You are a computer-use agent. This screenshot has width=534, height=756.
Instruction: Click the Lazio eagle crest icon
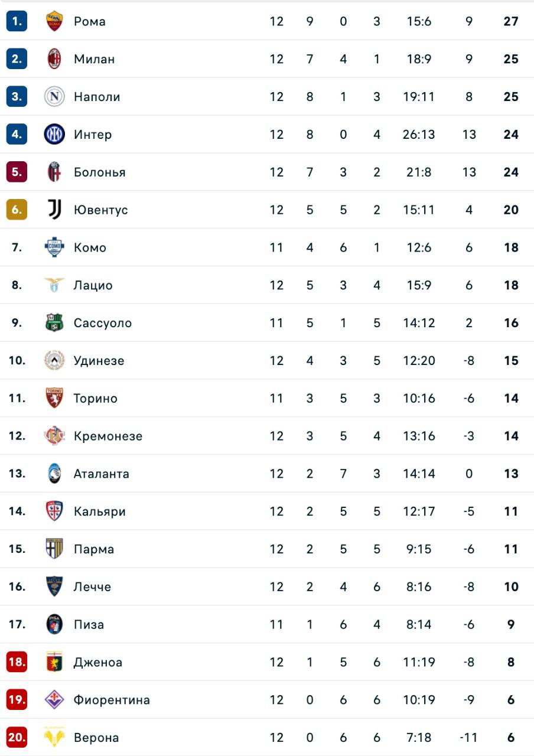(x=54, y=285)
